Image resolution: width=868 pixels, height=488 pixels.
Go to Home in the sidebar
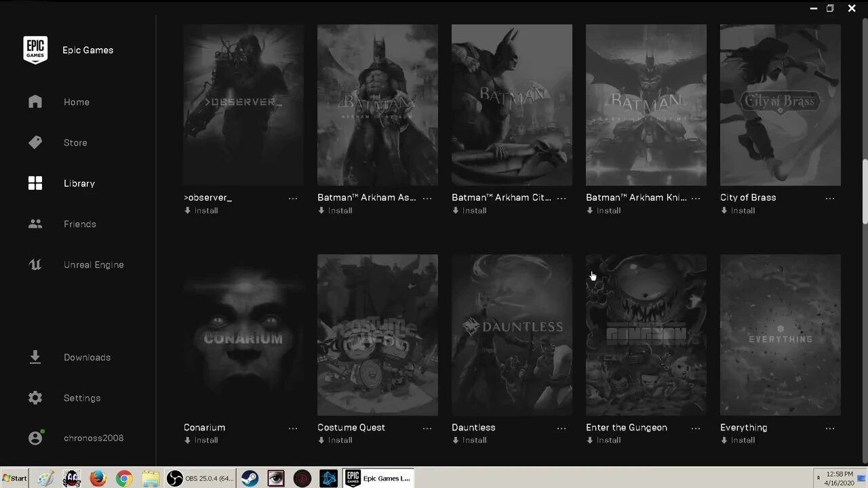(77, 102)
